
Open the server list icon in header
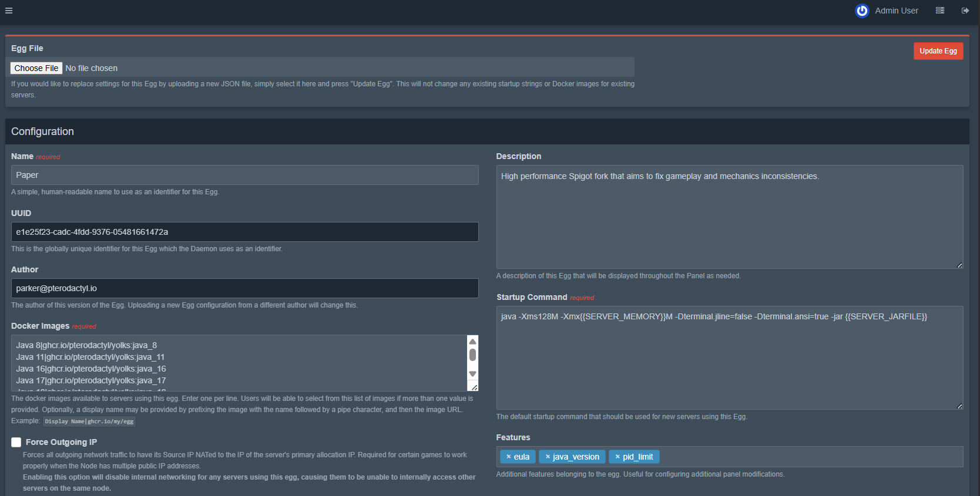tap(939, 11)
